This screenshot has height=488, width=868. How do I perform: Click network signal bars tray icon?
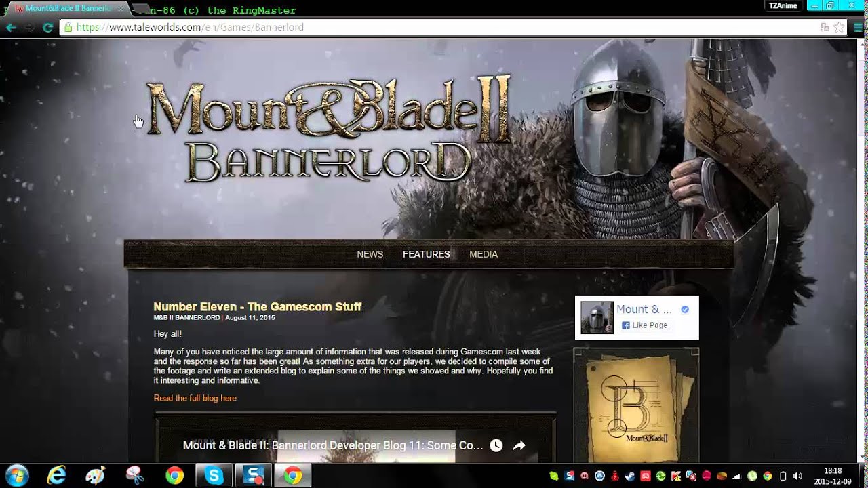[x=737, y=476]
